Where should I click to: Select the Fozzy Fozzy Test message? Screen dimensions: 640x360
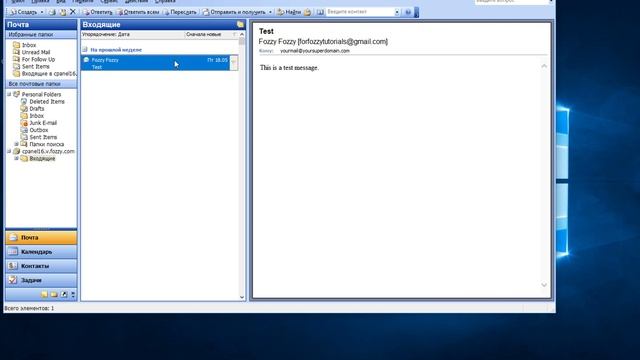tap(155, 63)
